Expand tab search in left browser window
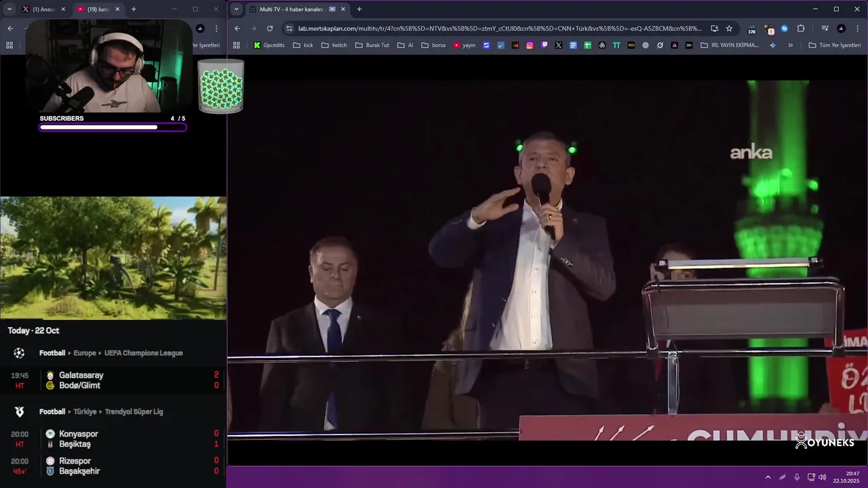The width and height of the screenshot is (868, 488). tap(9, 9)
